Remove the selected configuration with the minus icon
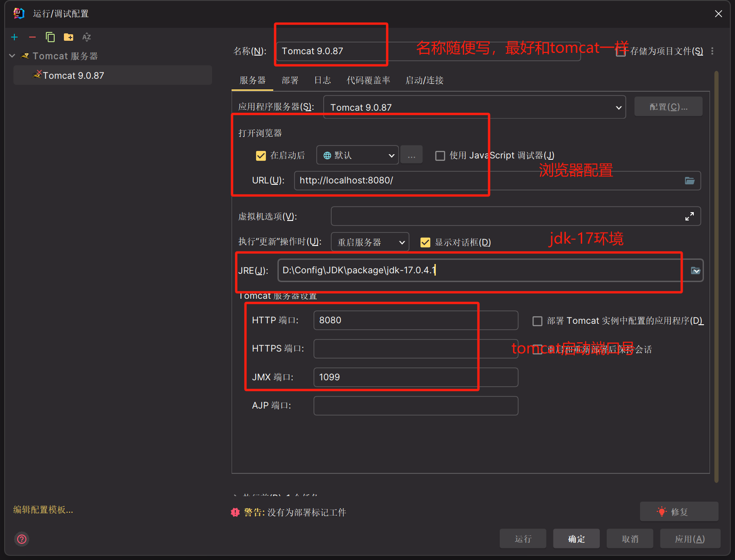 [x=32, y=37]
